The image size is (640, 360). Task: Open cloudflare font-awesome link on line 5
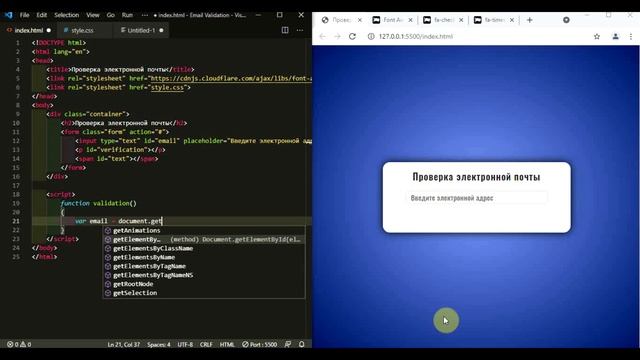231,78
